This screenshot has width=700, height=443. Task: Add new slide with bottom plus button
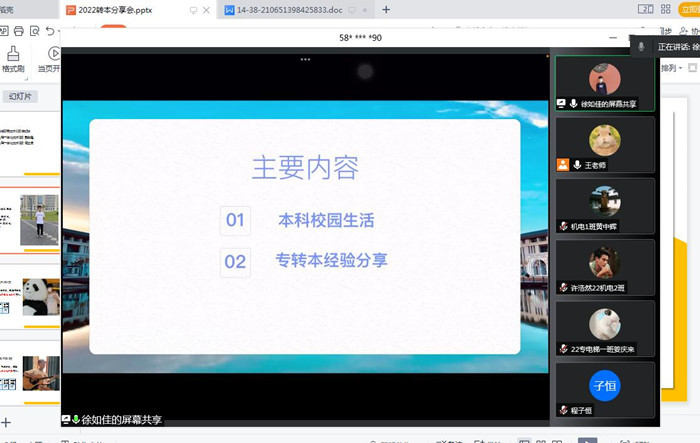[x=5, y=423]
